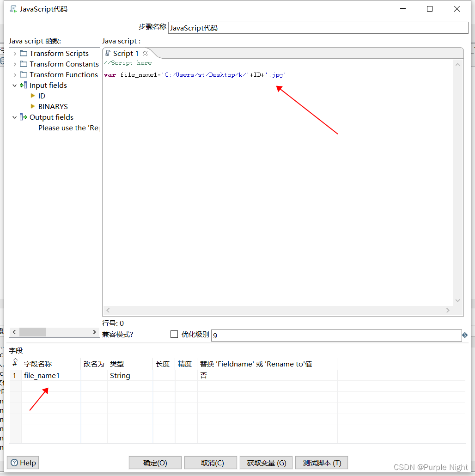Click the 获取变量 get variables button
The image size is (475, 476).
click(x=266, y=463)
